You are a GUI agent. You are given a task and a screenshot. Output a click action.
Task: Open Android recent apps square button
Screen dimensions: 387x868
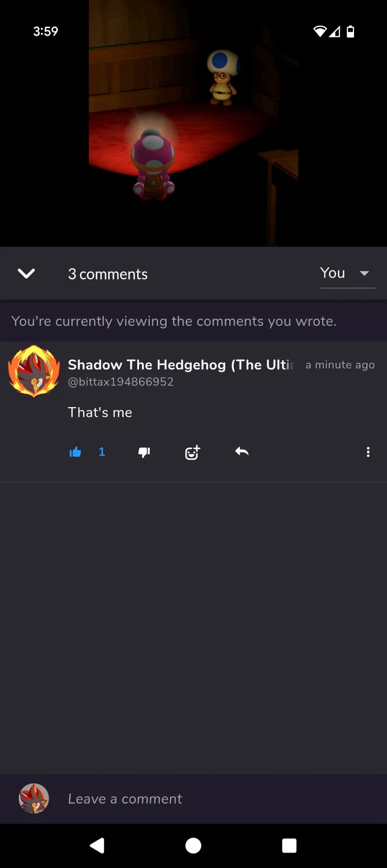click(289, 845)
